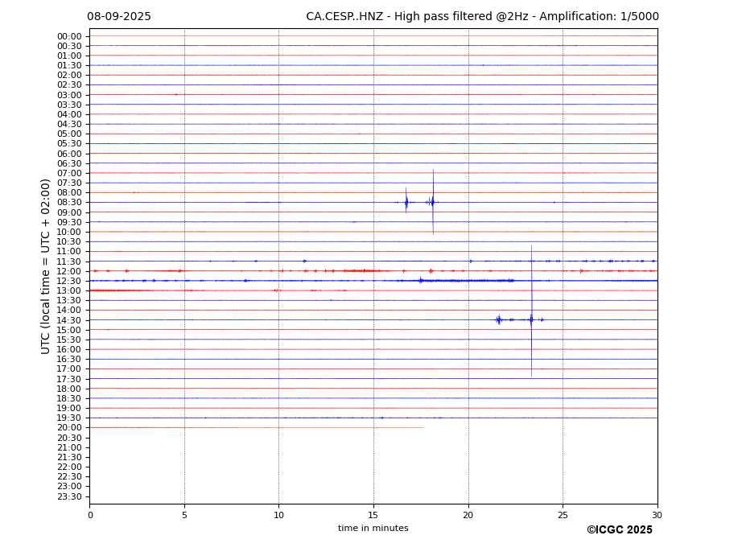Click the end of the 20:00 red trace
Viewport: 746px width, 560px height.
click(x=422, y=428)
